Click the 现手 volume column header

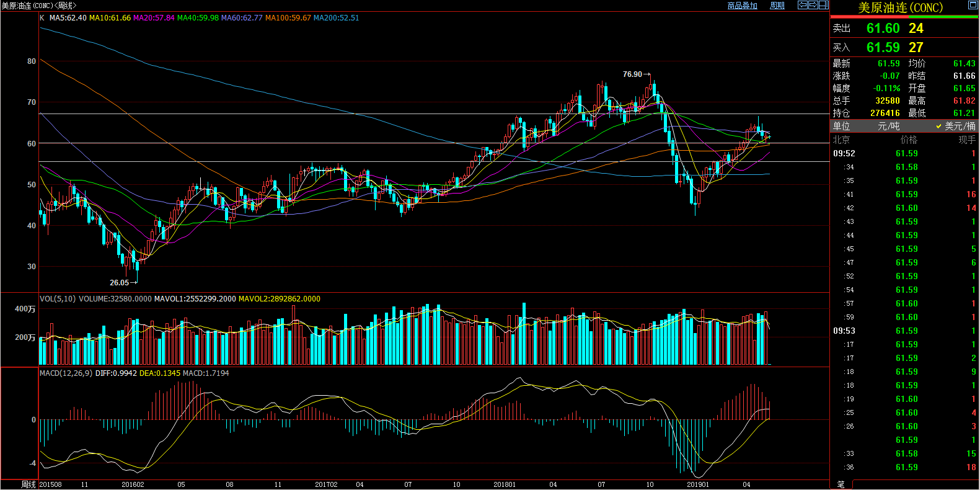[x=967, y=140]
